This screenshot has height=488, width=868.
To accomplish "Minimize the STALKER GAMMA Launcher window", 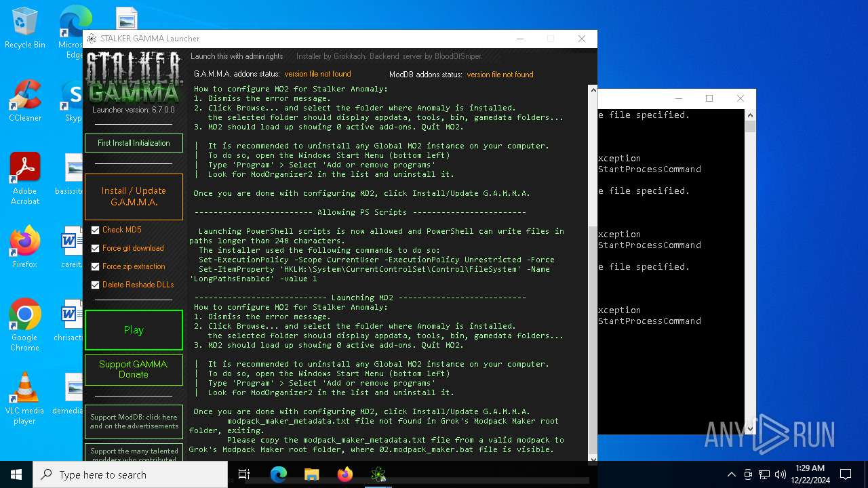I will coord(519,39).
